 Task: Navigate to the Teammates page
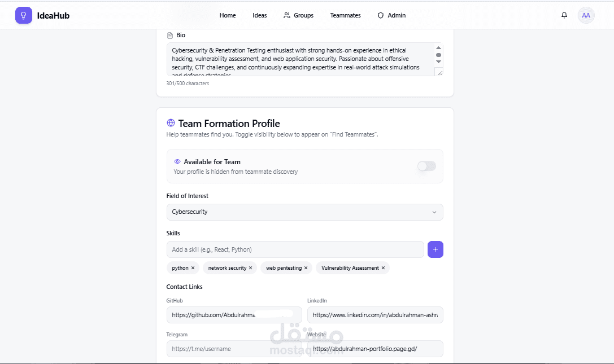[345, 15]
